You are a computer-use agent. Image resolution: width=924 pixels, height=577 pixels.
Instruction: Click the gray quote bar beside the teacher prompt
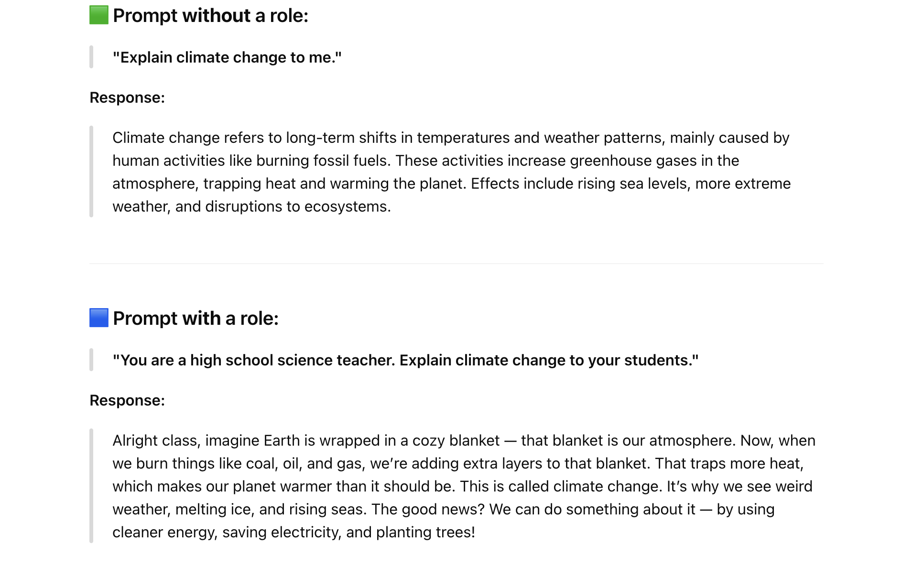[91, 360]
